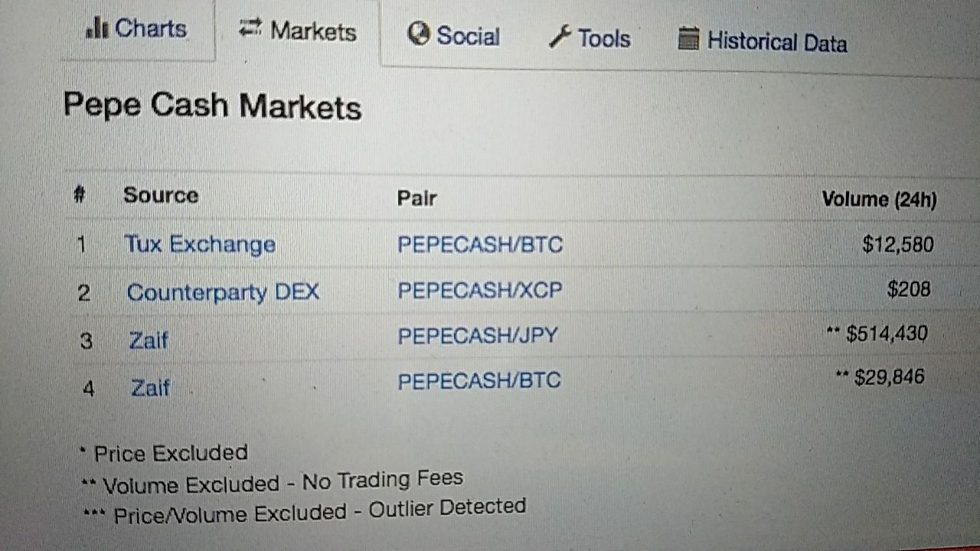980x551 pixels.
Task: Sort by the Volume (24h) column header
Action: pos(879,200)
